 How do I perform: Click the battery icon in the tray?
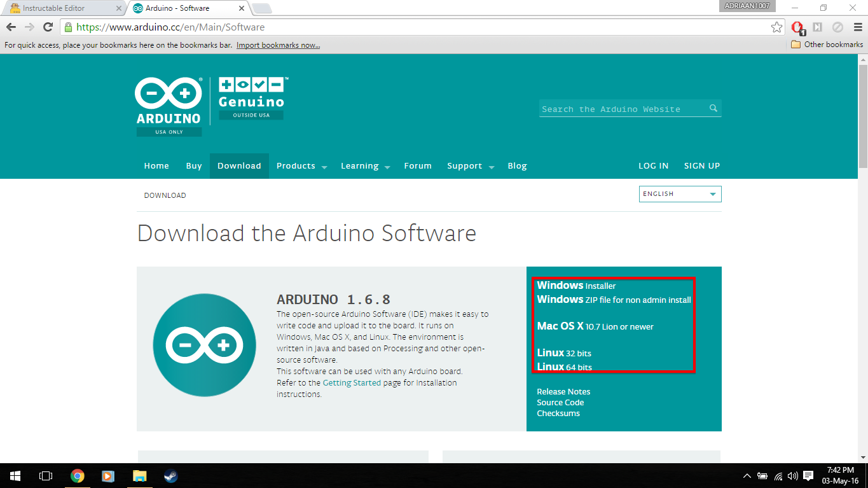point(762,475)
